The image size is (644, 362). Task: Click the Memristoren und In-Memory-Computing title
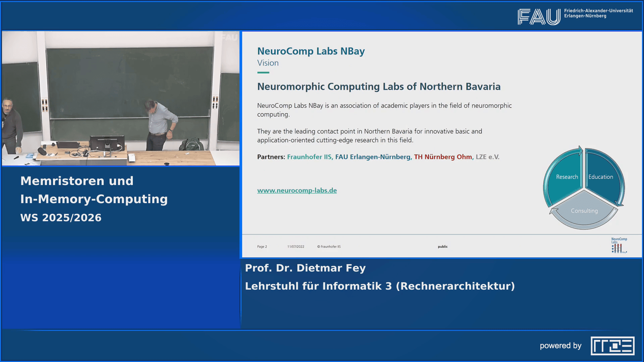point(94,190)
